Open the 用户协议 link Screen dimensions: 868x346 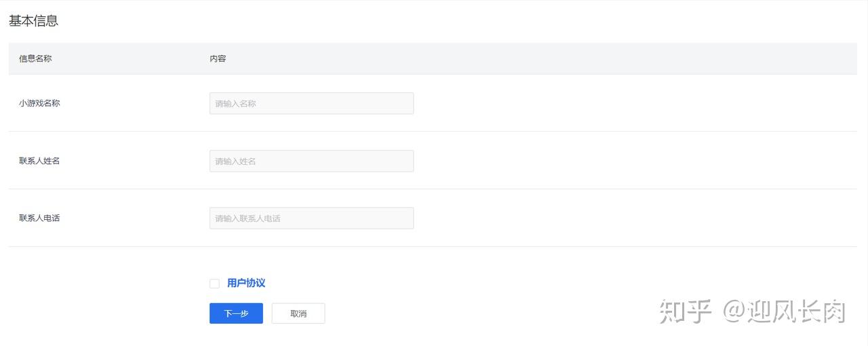tap(246, 284)
